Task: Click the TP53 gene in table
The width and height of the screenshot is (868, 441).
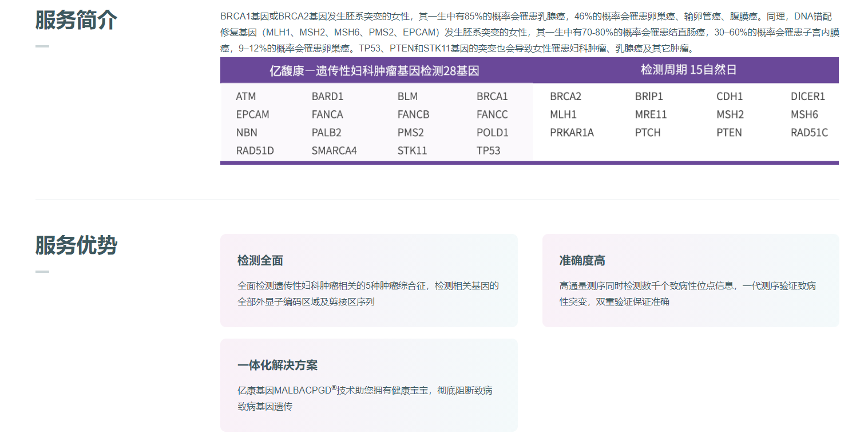Action: 488,151
